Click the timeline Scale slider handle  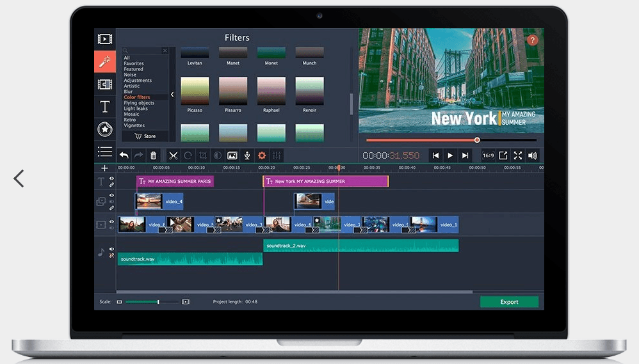pyautogui.click(x=158, y=302)
